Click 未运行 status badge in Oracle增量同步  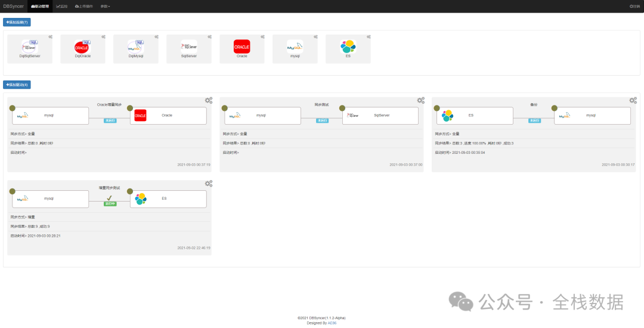(x=110, y=120)
